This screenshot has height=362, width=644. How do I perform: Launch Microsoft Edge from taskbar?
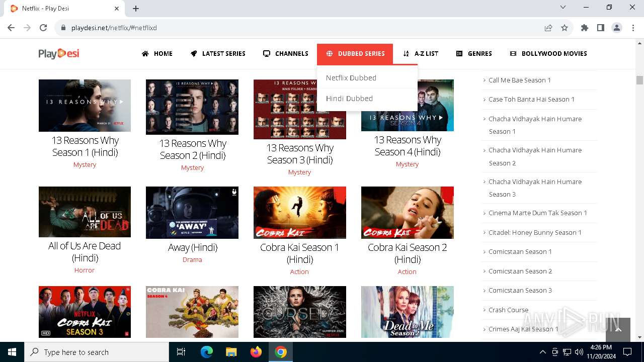[x=207, y=352]
